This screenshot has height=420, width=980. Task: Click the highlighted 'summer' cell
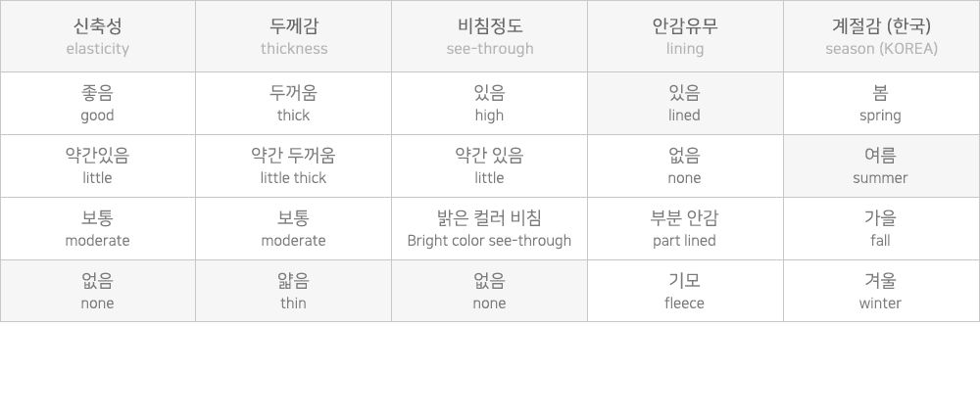pos(881,166)
